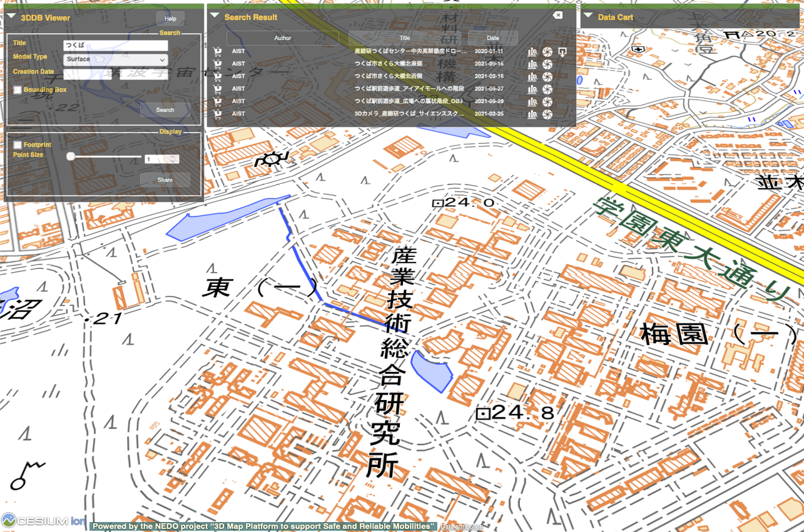The image size is (804, 532).
Task: Select the 産総研つくばセンター中央高解像度ドロー result title
Action: click(x=410, y=51)
